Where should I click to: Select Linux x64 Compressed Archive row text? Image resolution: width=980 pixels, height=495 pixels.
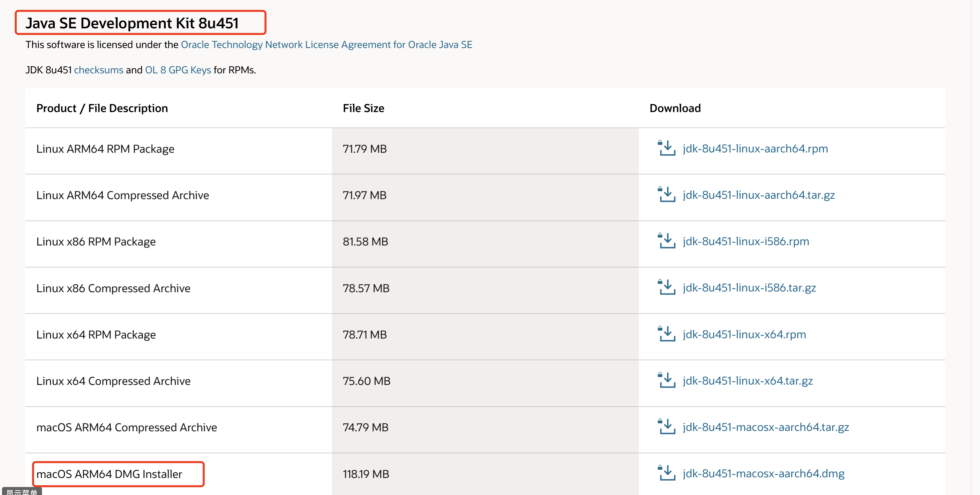click(113, 381)
